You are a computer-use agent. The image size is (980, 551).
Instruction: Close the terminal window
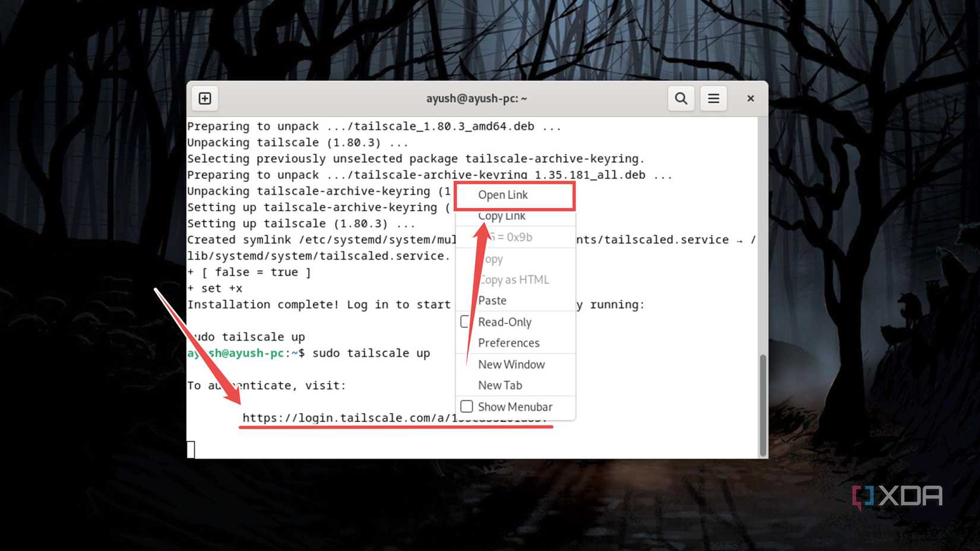(x=750, y=98)
